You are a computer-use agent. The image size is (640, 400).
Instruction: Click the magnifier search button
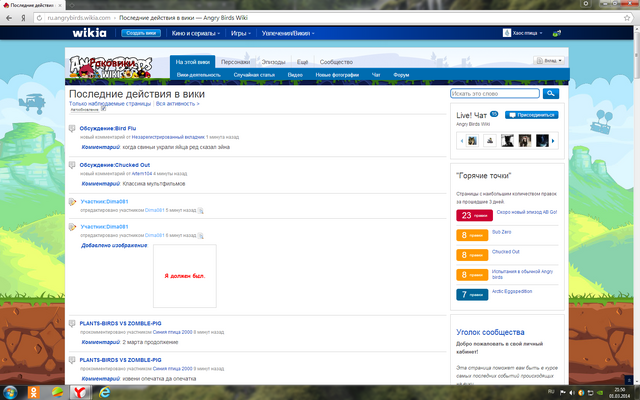click(551, 93)
